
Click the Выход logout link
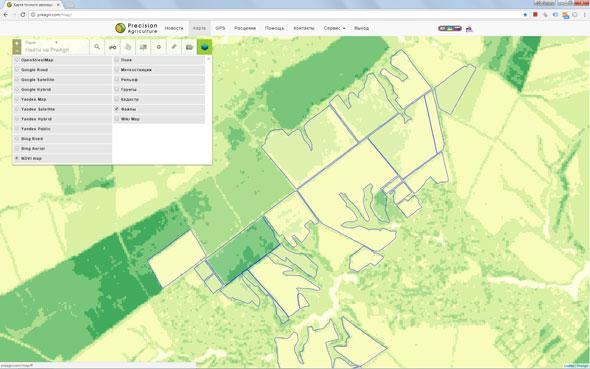click(362, 28)
